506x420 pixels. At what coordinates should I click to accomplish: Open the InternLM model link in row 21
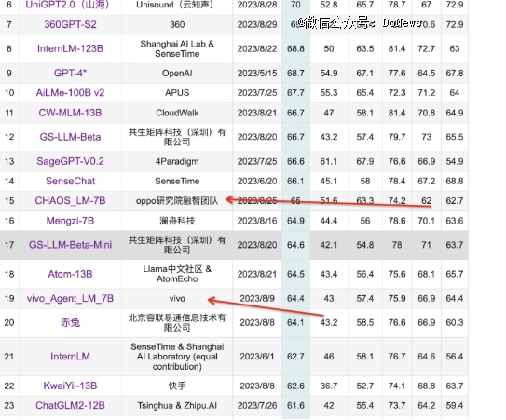(x=70, y=357)
